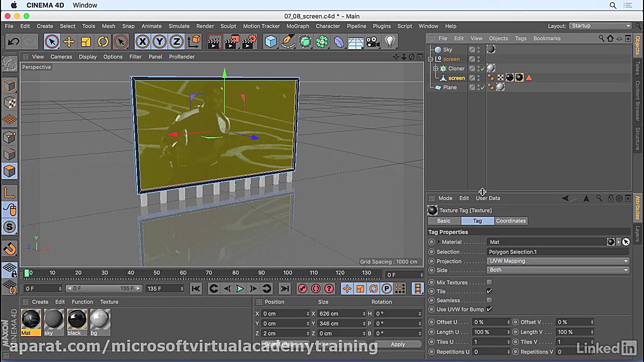Add a Cube primitive object
This screenshot has width=644, height=362.
click(271, 42)
